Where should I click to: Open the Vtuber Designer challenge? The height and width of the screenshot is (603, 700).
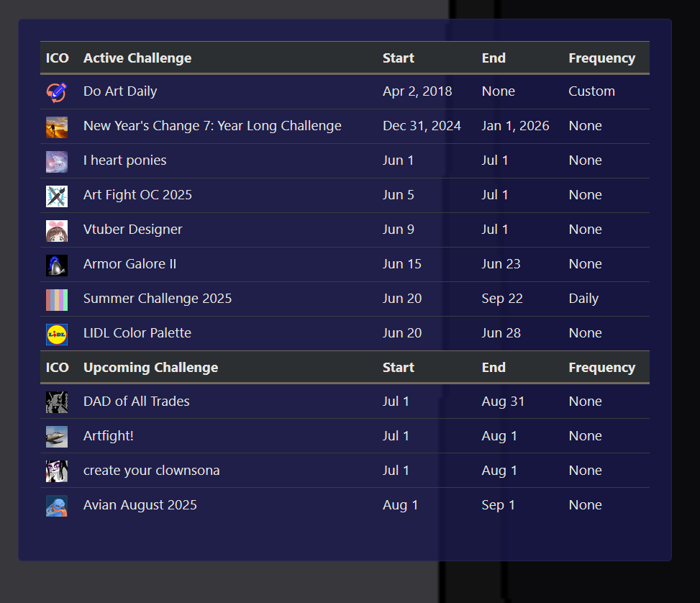133,229
